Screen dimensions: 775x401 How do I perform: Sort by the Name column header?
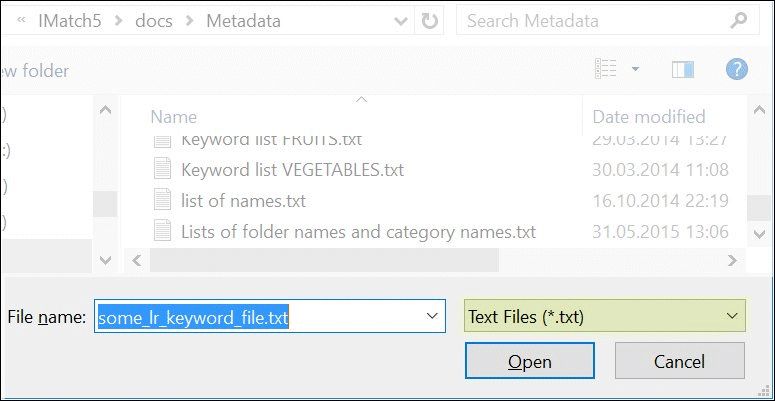point(173,117)
